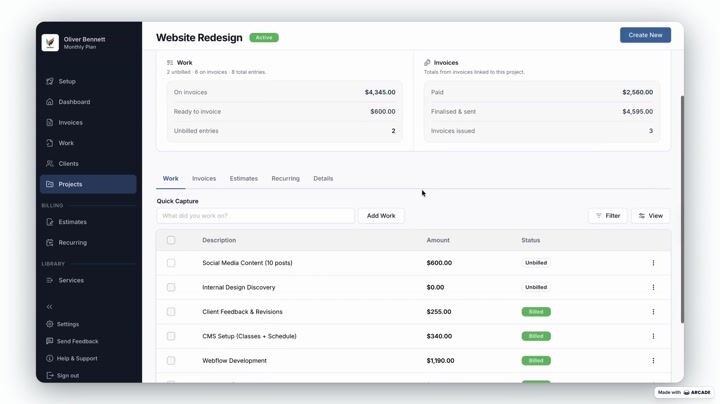Click the Active status badge
This screenshot has width=720, height=404.
[264, 38]
